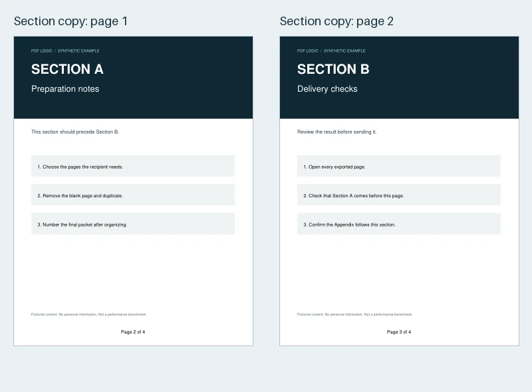Click the fictional content disclaimer on Section A page
This screenshot has height=392, width=532.
coord(88,314)
